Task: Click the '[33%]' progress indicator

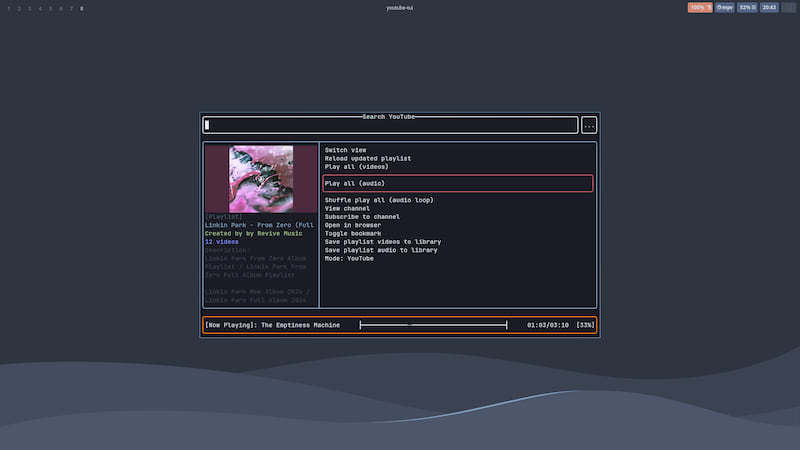Action: pyautogui.click(x=585, y=325)
